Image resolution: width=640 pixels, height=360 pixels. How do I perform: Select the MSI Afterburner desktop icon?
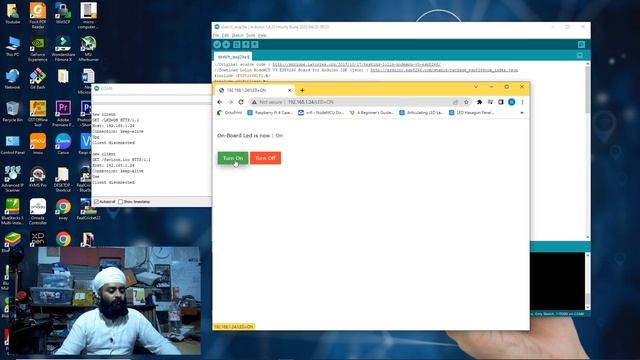tap(88, 49)
